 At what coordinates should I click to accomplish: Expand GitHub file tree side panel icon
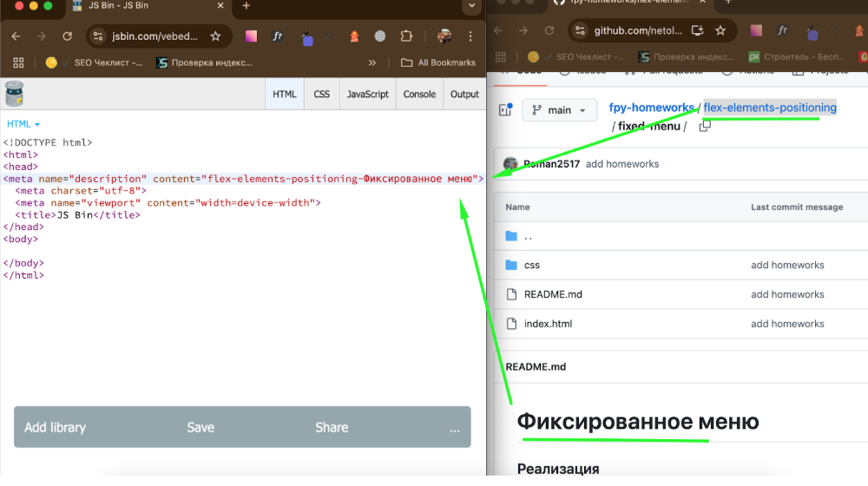point(505,109)
